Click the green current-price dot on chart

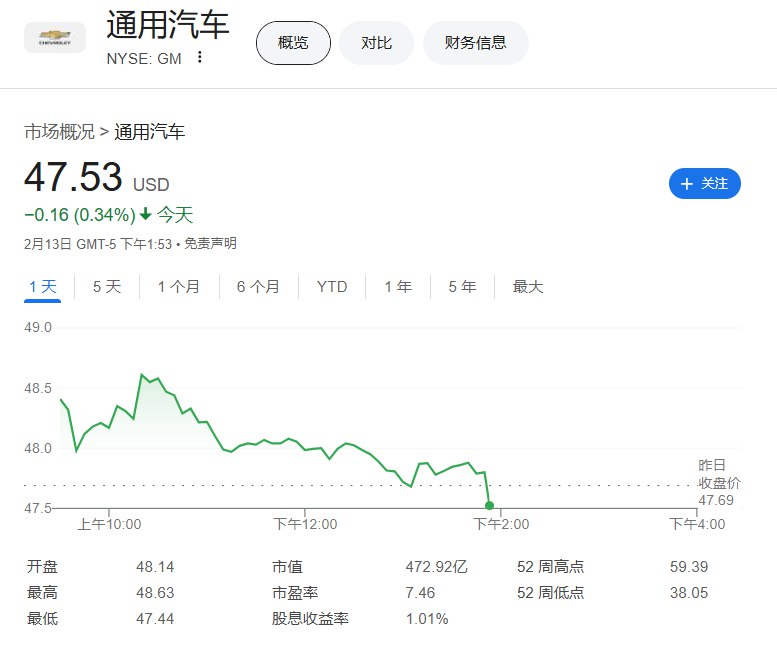489,505
